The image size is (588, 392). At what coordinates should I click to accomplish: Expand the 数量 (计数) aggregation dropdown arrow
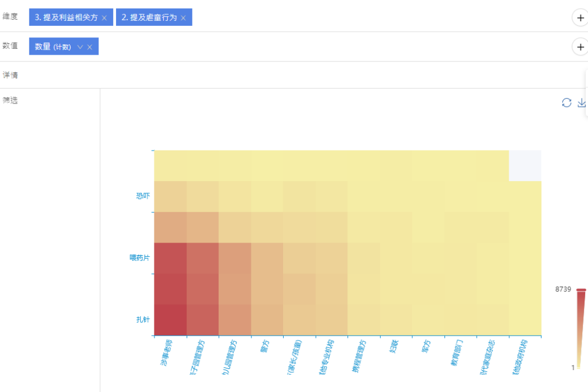coord(80,47)
